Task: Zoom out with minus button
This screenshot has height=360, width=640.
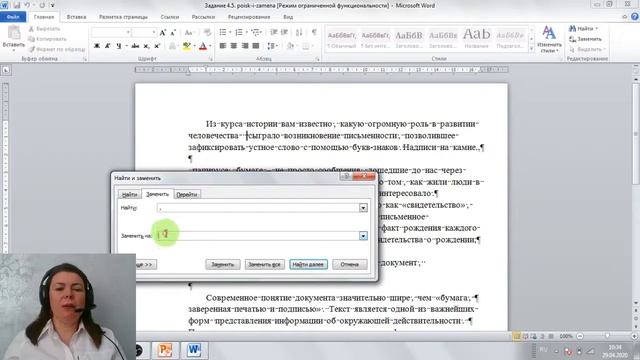Action: tap(580, 336)
